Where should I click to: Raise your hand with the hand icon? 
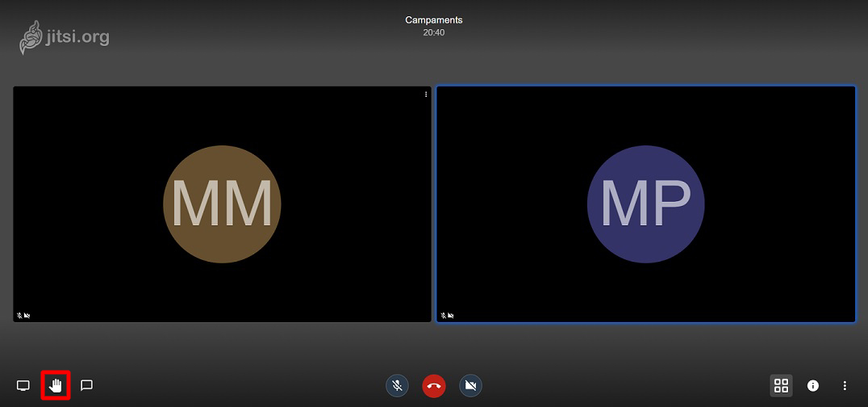[56, 385]
